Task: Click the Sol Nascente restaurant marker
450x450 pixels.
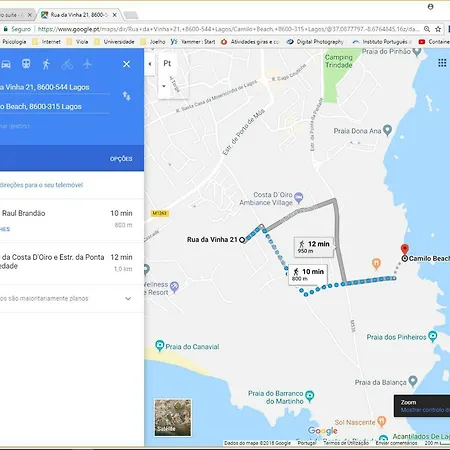Action: (x=382, y=421)
